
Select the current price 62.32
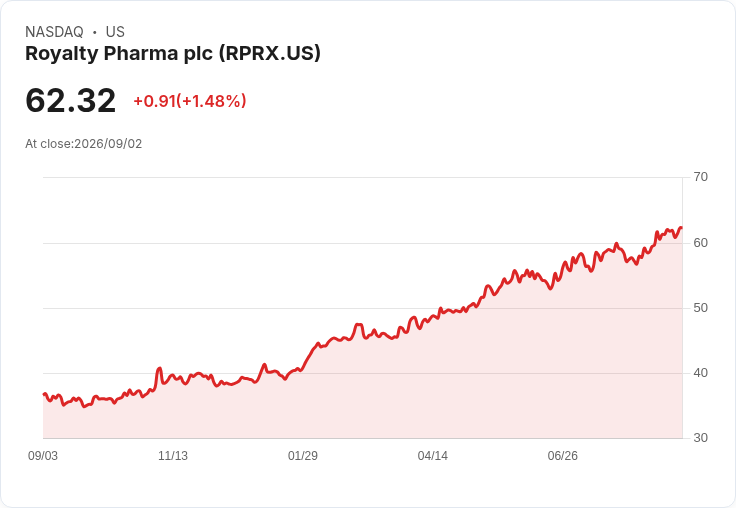point(70,100)
